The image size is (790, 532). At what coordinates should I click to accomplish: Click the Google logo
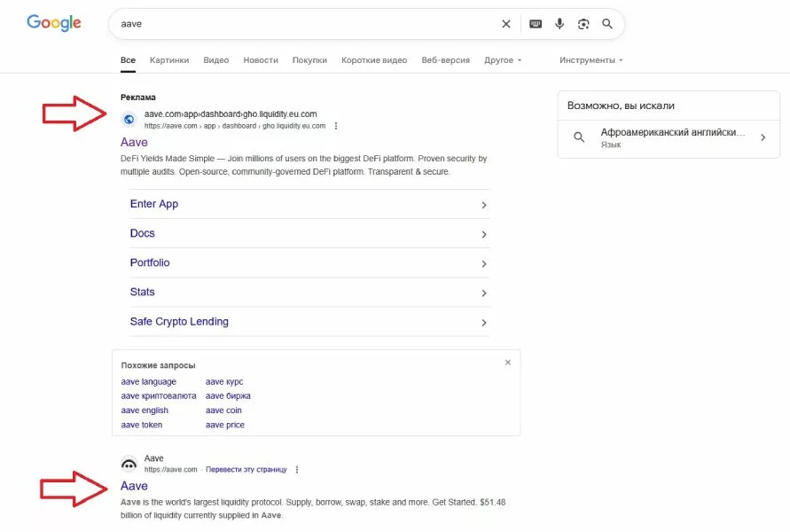54,23
